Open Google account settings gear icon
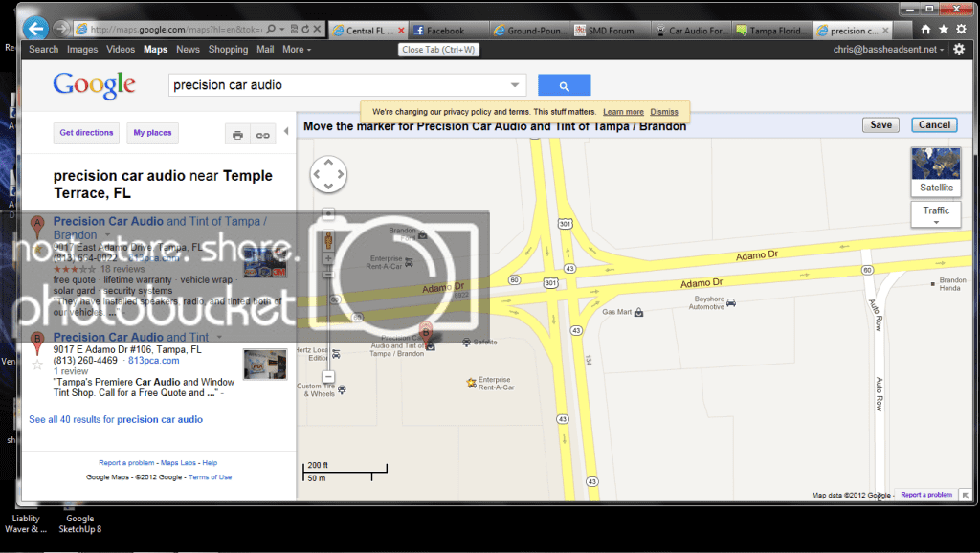 pyautogui.click(x=959, y=49)
